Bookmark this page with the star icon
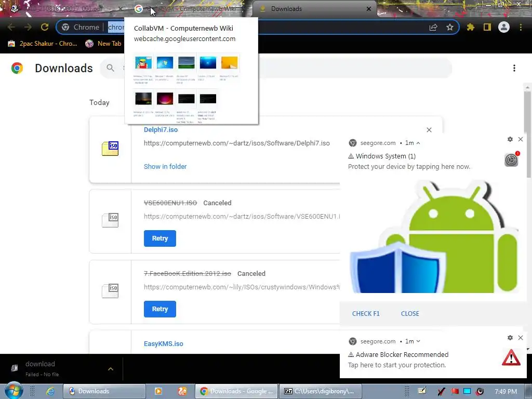Viewport: 532px width, 399px height. pyautogui.click(x=450, y=27)
